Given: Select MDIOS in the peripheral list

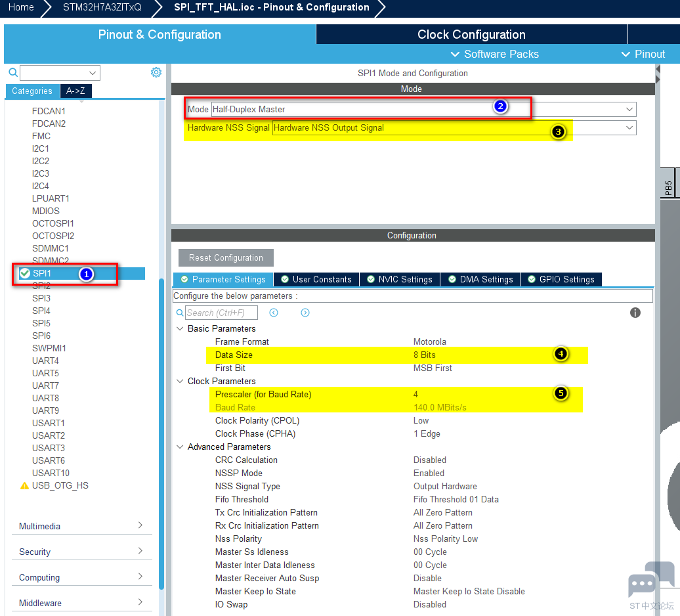Looking at the screenshot, I should [x=45, y=211].
